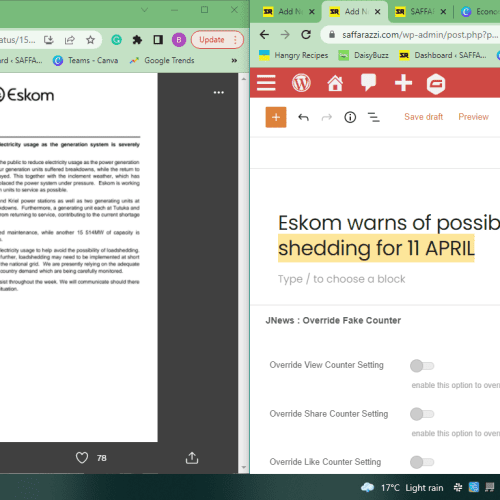Go forward in the right browser

tap(285, 34)
